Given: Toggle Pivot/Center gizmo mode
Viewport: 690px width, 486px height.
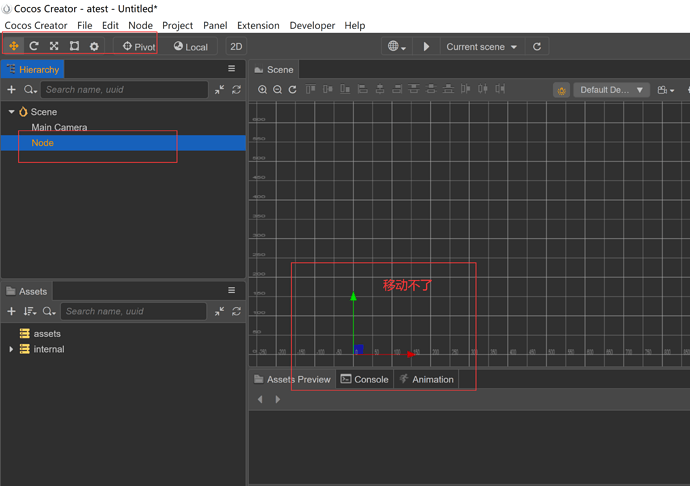Looking at the screenshot, I should pos(139,46).
